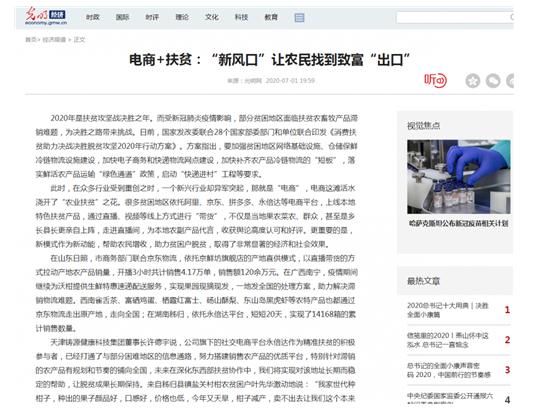The width and height of the screenshot is (543, 420).
Task: Go to the 理论 section
Action: click(182, 17)
